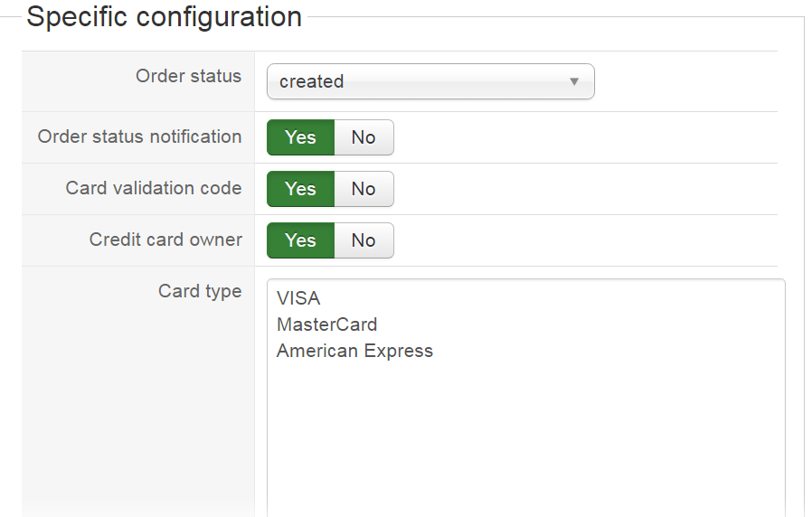This screenshot has width=812, height=517.
Task: Click the 'Card type' label
Action: pos(200,291)
